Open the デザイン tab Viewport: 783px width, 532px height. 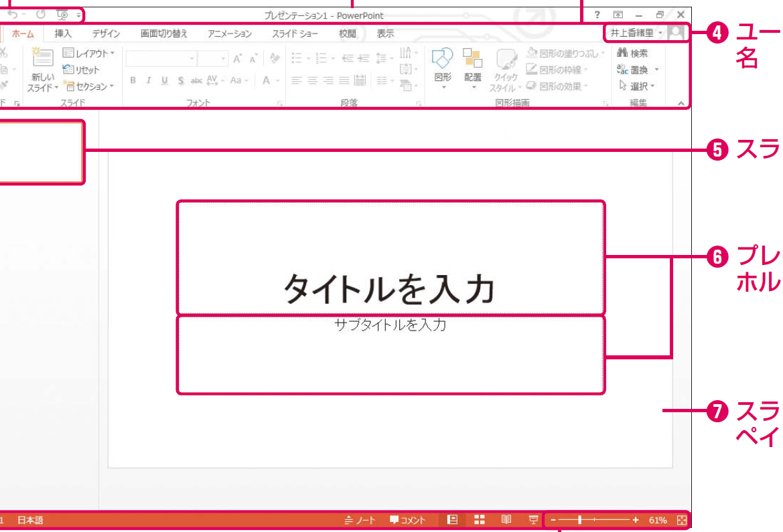point(106,34)
